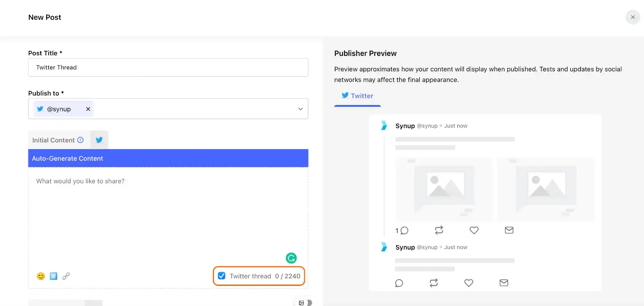Click the second image placeholder in the preview
This screenshot has height=306, width=644.
(546, 189)
